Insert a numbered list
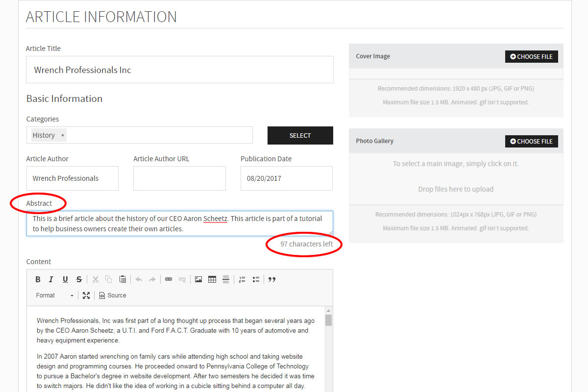The width and height of the screenshot is (588, 392). 242,279
